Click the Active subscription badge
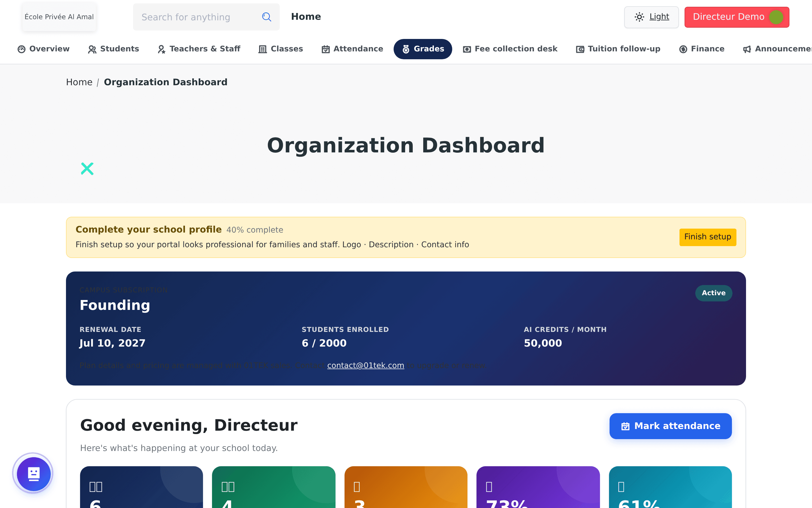This screenshot has width=812, height=508. tap(713, 293)
